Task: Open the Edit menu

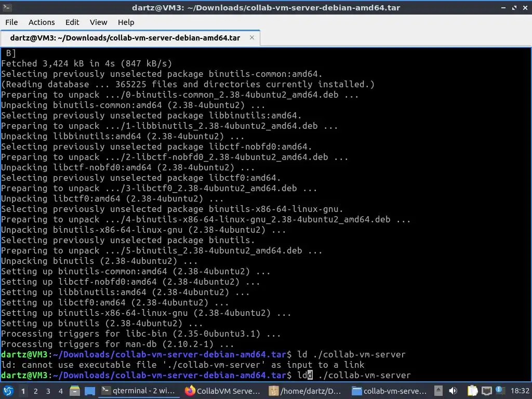Action: click(x=72, y=22)
